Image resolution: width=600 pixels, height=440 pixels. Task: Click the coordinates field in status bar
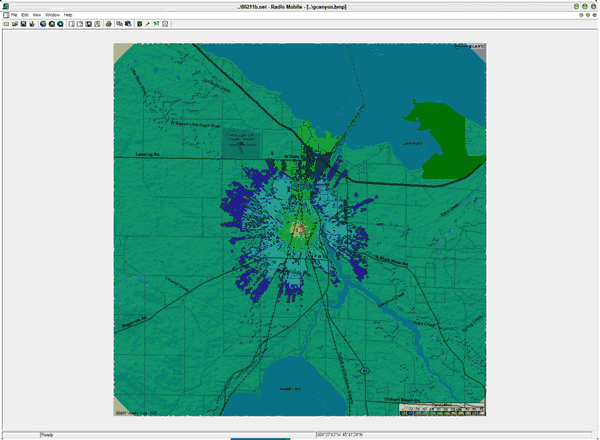coord(340,435)
